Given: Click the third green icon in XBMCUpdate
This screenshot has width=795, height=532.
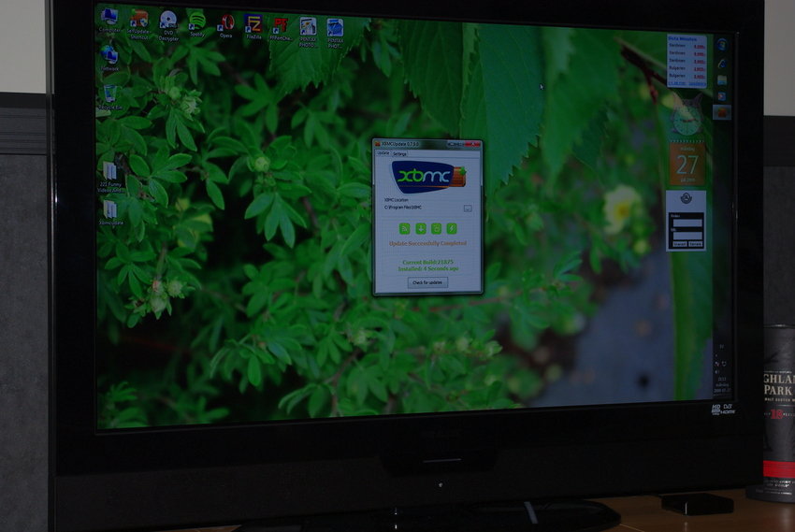Looking at the screenshot, I should 436,229.
